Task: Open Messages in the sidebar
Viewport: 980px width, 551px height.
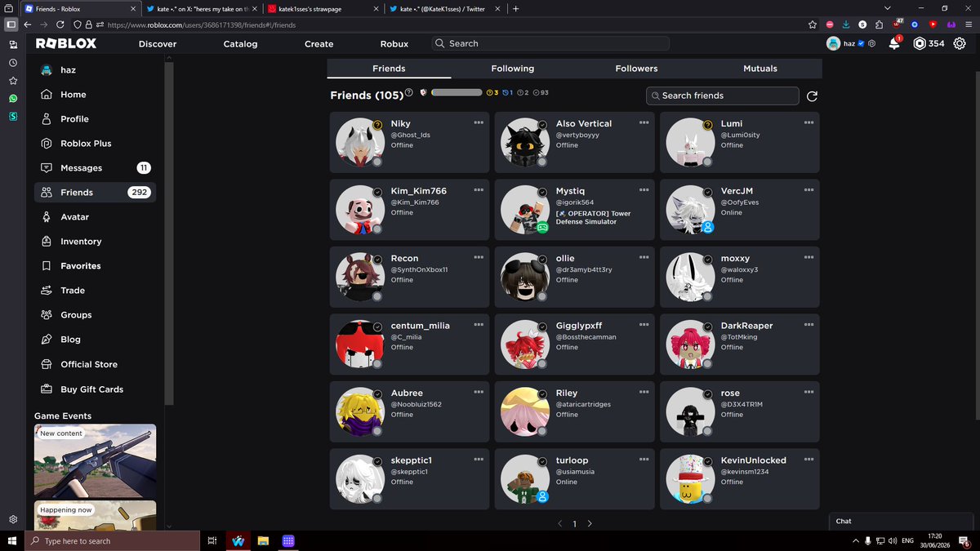Action: coord(96,168)
